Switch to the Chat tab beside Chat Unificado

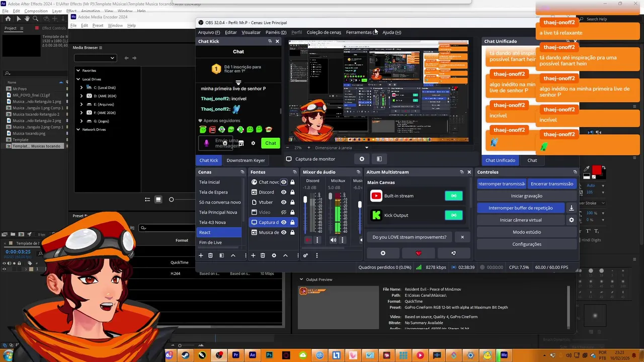coord(532,160)
